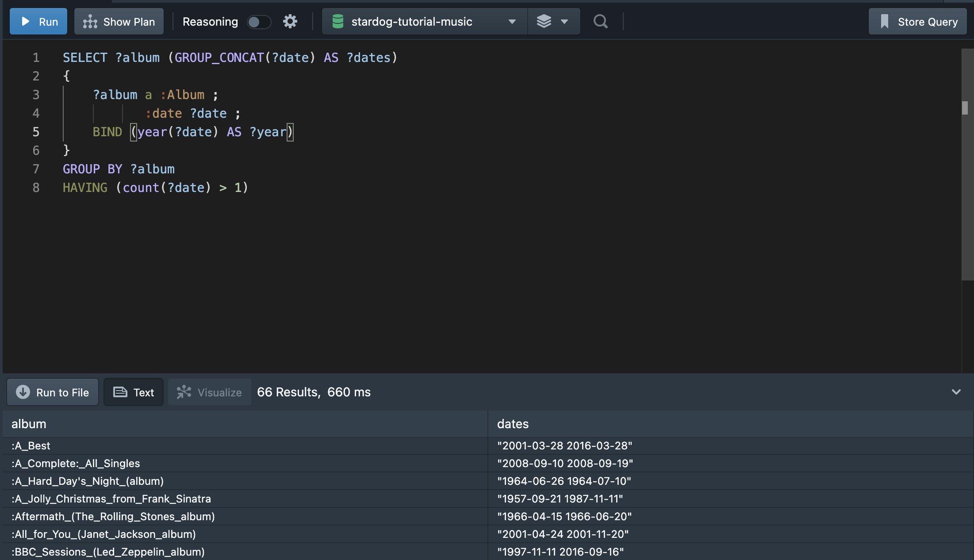Screen dimensions: 974x560
Task: Click the search magnifier icon
Action: tap(600, 21)
